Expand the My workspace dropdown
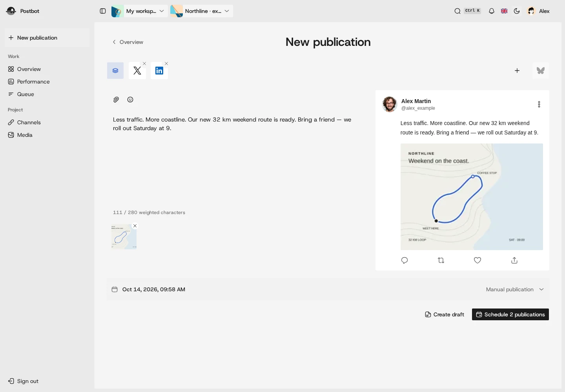The width and height of the screenshot is (565, 392). click(x=139, y=11)
